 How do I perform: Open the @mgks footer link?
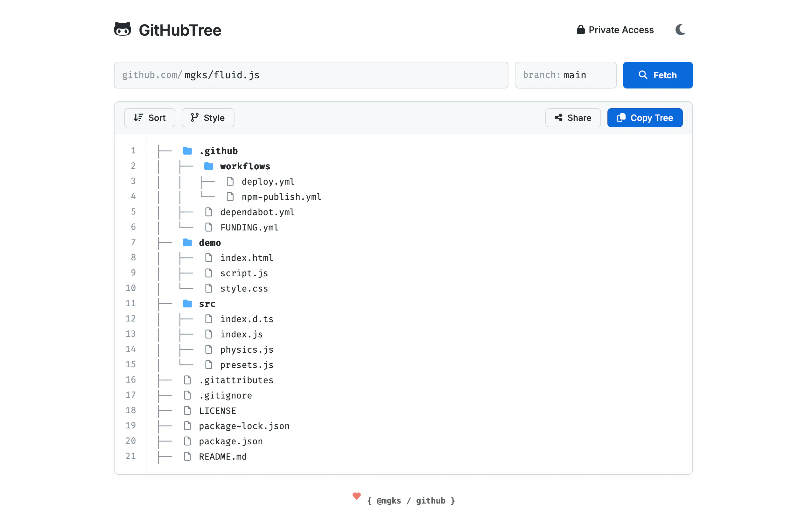point(388,500)
